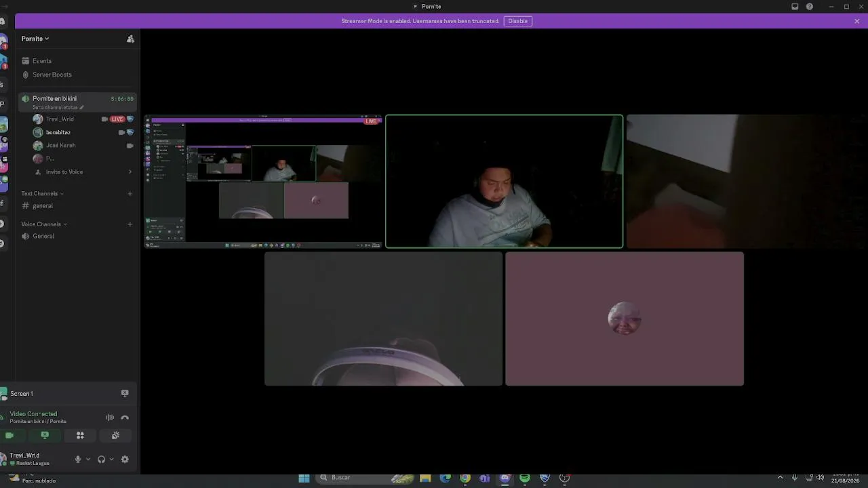Open Server Boosts
This screenshot has width=868, height=488.
click(x=77, y=75)
